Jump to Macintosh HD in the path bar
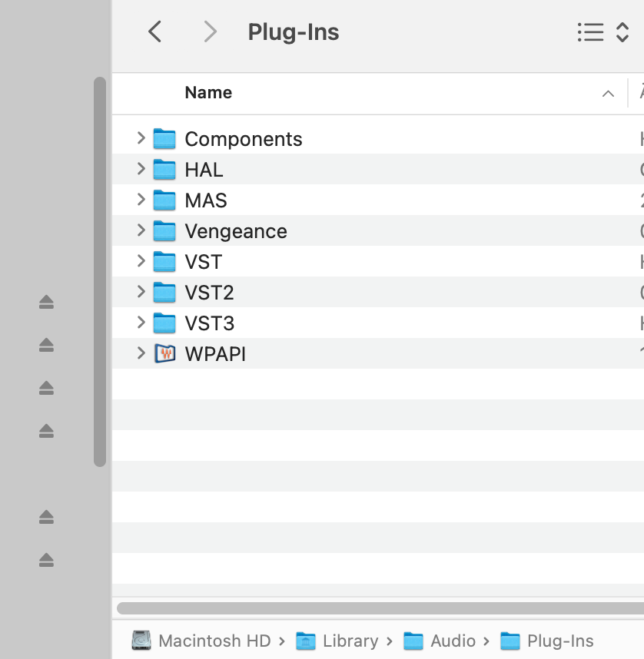This screenshot has height=659, width=644. tap(214, 641)
